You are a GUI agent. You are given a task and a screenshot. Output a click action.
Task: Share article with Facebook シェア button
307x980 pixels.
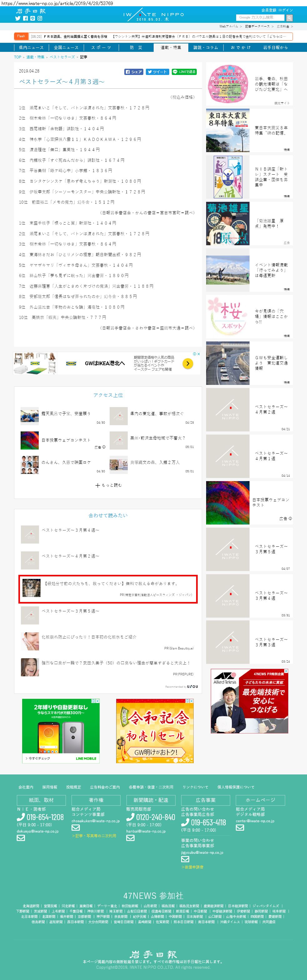tap(134, 72)
